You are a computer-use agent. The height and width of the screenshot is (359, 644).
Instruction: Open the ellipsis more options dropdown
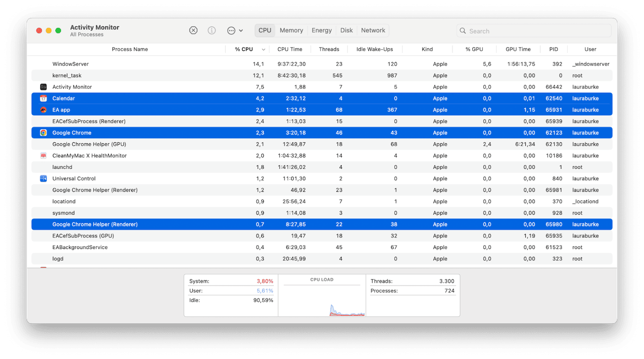(235, 30)
